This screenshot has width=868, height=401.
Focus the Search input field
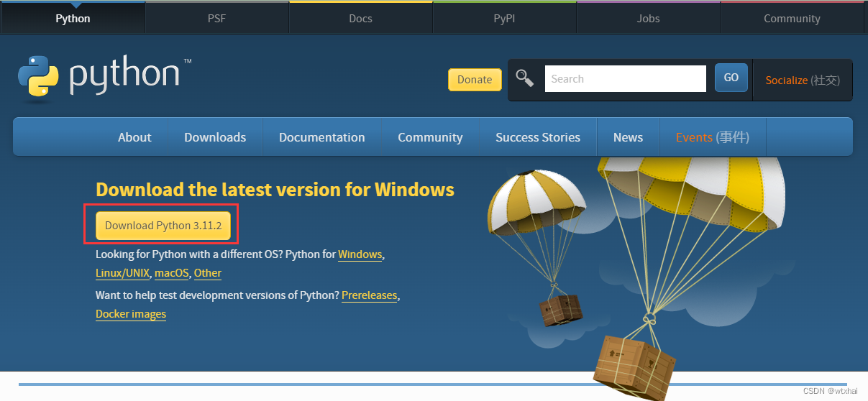(626, 78)
